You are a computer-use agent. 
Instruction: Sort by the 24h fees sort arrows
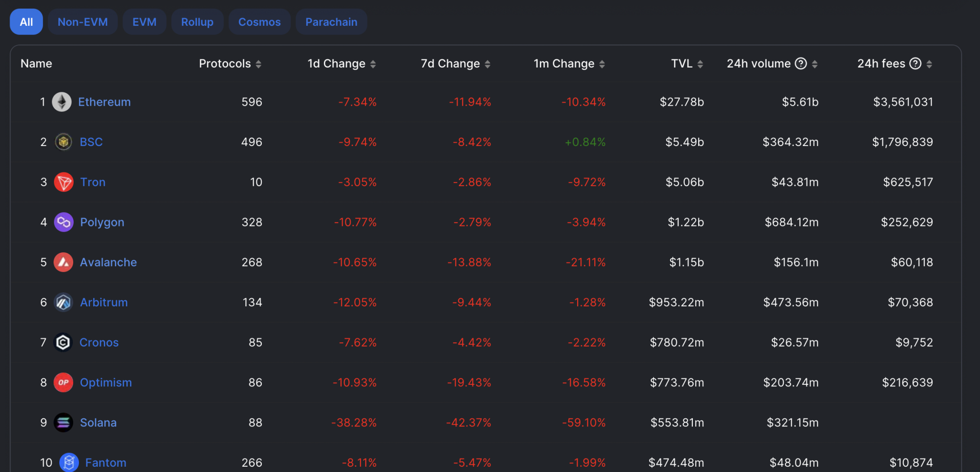tap(929, 64)
